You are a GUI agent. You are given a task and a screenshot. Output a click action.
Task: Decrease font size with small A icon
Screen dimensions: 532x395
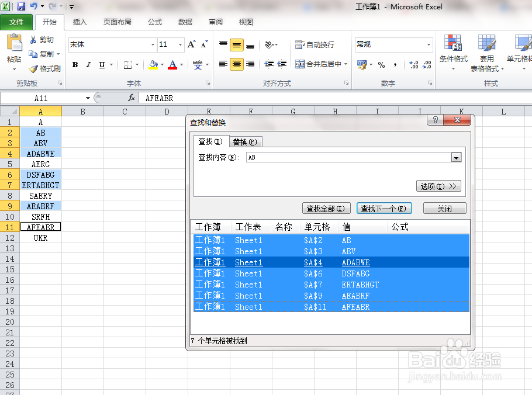204,44
